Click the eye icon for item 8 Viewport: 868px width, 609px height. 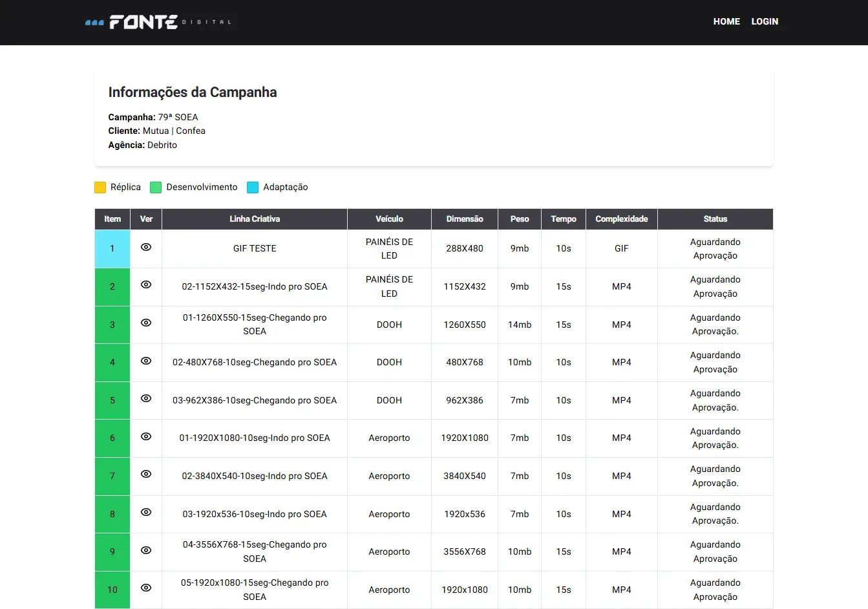pos(146,512)
